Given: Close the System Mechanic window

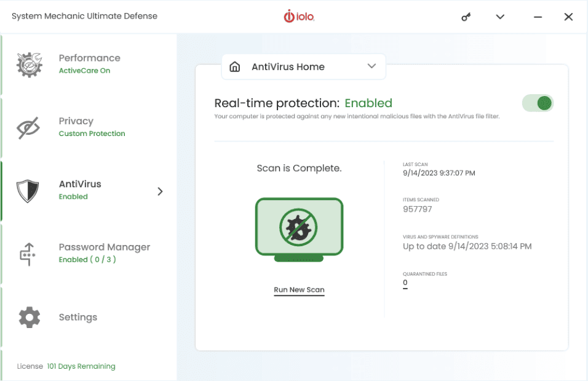Looking at the screenshot, I should click(568, 17).
